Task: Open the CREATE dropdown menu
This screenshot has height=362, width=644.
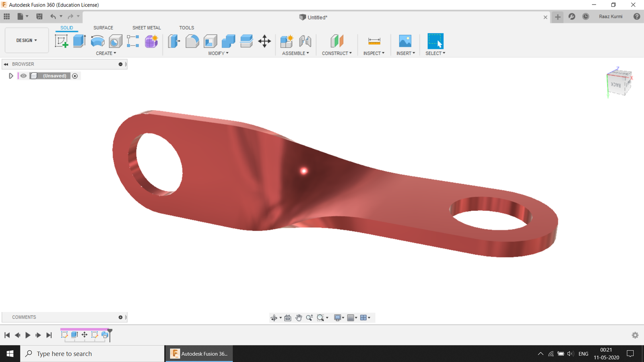Action: [106, 53]
